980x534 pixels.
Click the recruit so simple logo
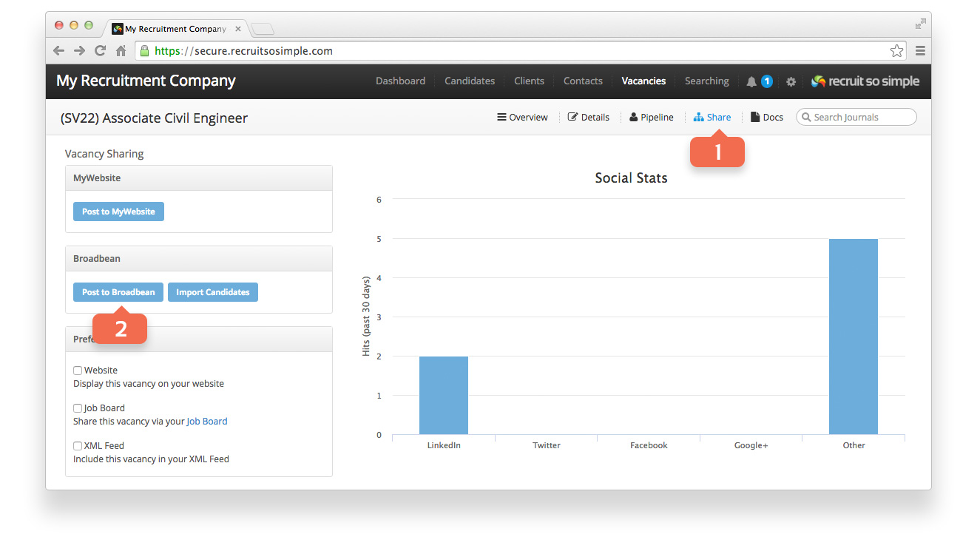[x=865, y=81]
